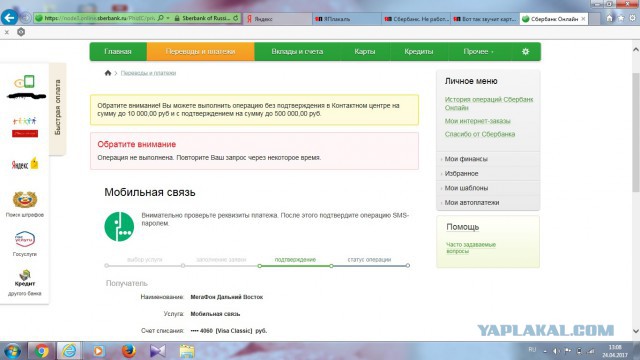Open Главная section in green menu
640x360 pixels.
pos(118,51)
